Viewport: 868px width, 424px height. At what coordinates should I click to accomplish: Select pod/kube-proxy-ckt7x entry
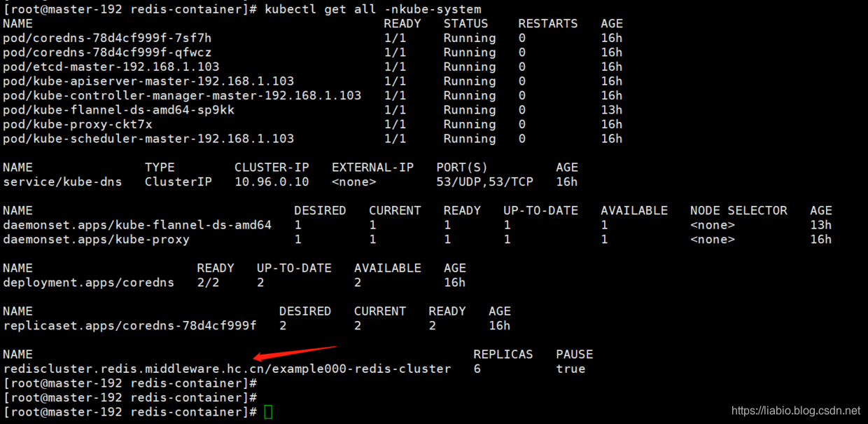(x=78, y=124)
